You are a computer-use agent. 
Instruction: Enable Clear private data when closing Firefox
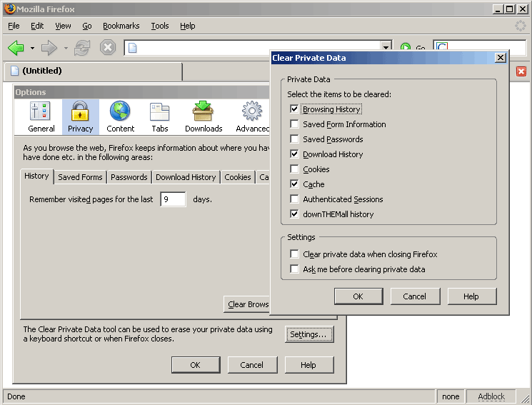pyautogui.click(x=294, y=254)
